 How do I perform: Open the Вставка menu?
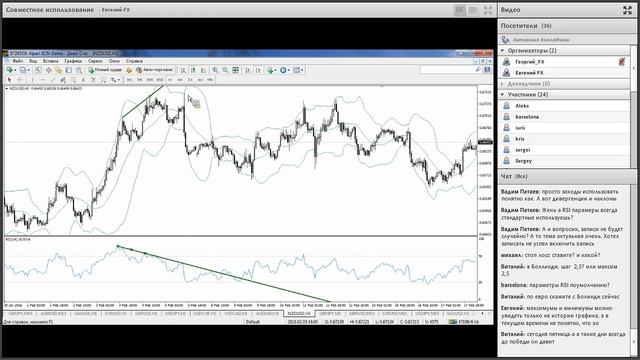point(51,61)
